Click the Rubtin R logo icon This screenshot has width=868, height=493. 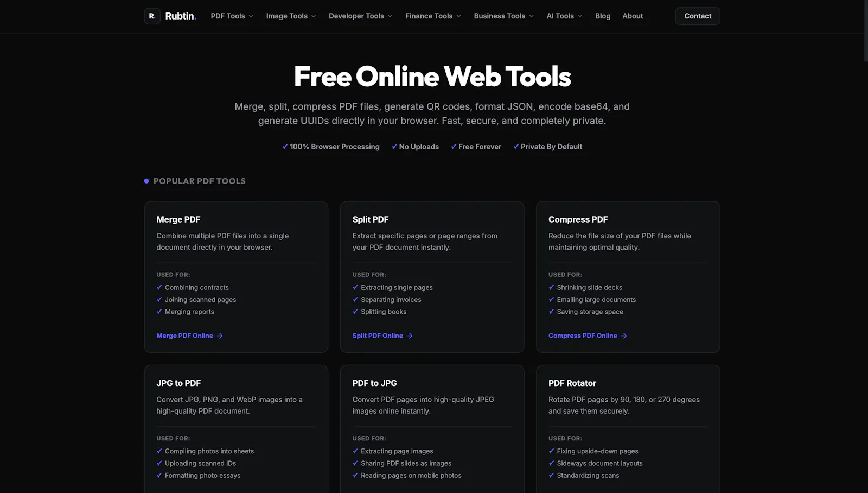pyautogui.click(x=152, y=16)
